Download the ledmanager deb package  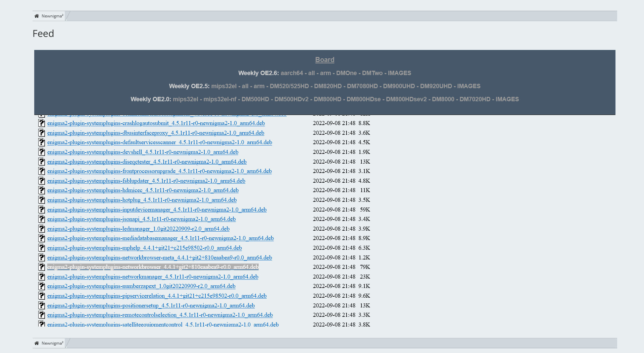pos(138,229)
